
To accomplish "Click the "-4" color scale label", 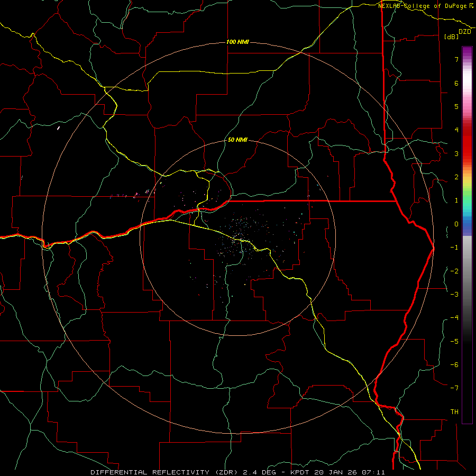I will point(454,318).
